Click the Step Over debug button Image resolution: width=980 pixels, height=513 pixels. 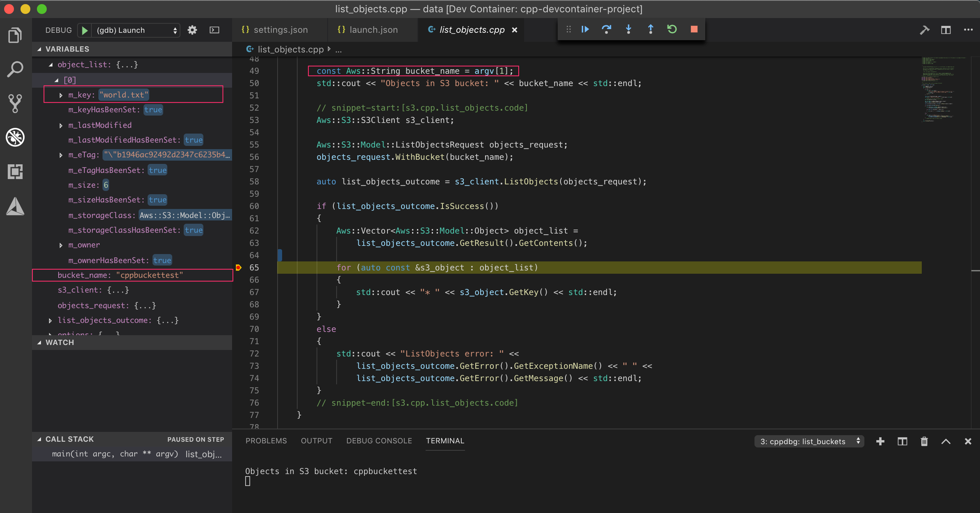[x=606, y=30]
